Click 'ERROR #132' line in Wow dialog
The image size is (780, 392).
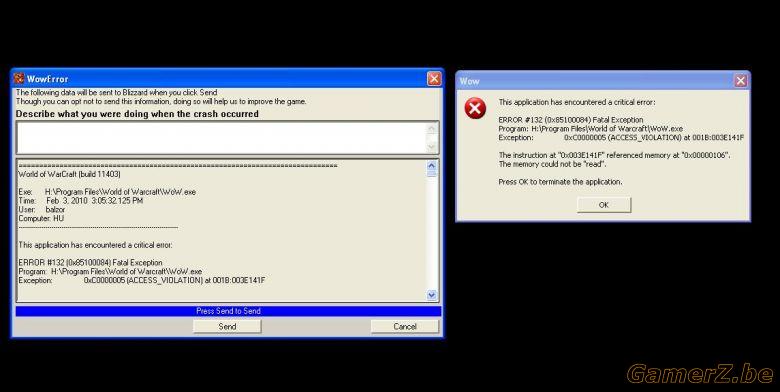coord(571,119)
